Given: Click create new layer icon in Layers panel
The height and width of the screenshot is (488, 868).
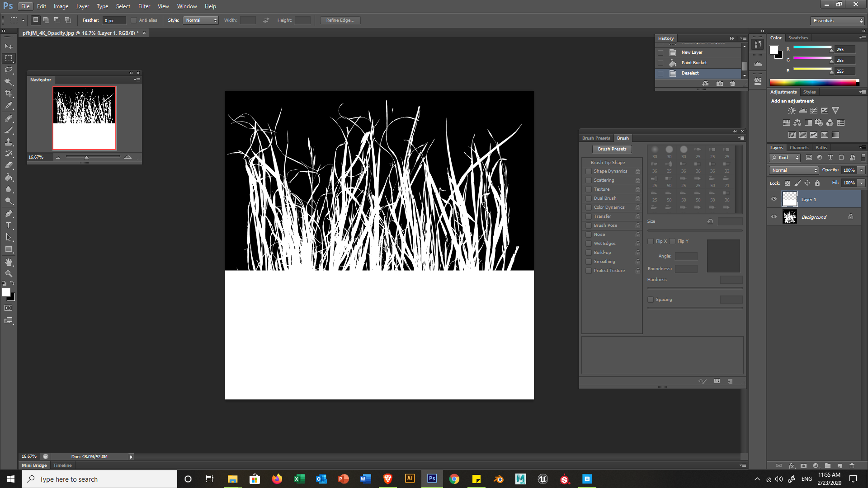Looking at the screenshot, I should tap(840, 466).
